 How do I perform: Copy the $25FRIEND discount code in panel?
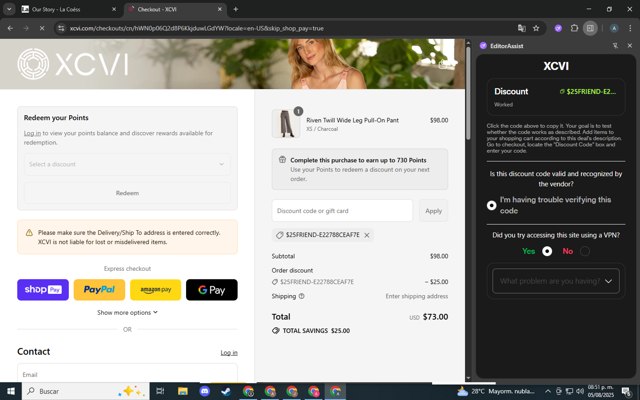point(588,91)
